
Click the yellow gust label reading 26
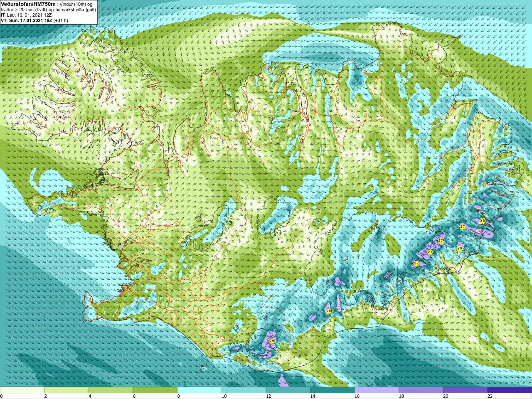tap(482, 221)
